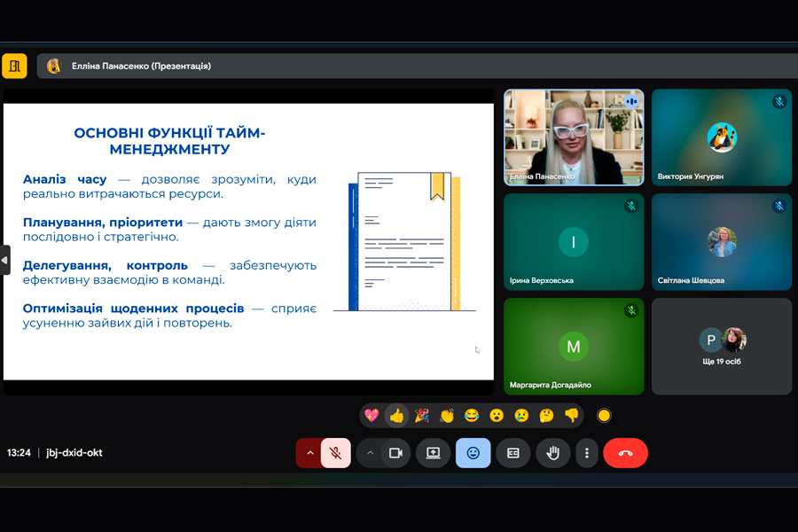This screenshot has width=798, height=532.
Task: Click the Делегування, контроль heading
Action: click(x=105, y=265)
